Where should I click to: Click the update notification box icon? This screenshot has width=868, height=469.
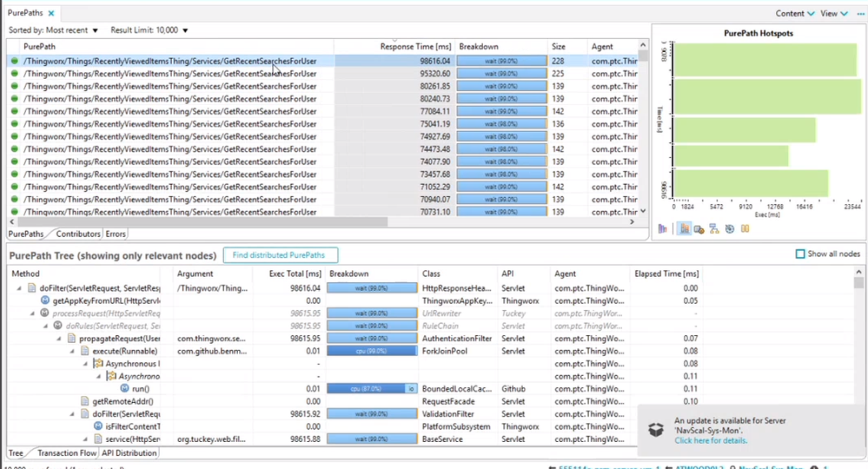click(656, 430)
